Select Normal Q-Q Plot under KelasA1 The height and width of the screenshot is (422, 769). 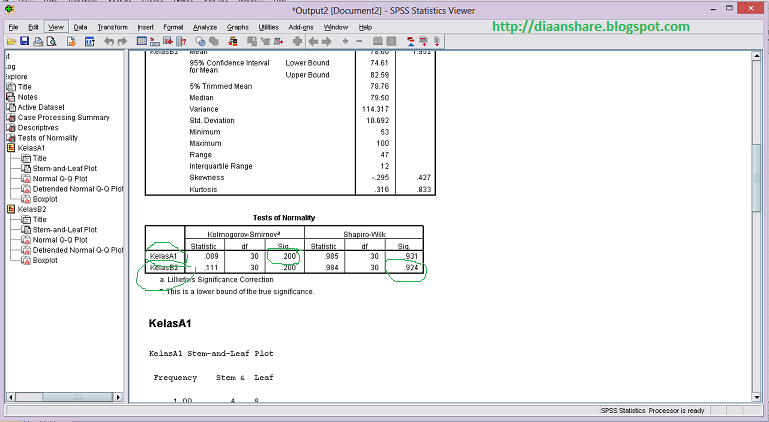point(60,179)
